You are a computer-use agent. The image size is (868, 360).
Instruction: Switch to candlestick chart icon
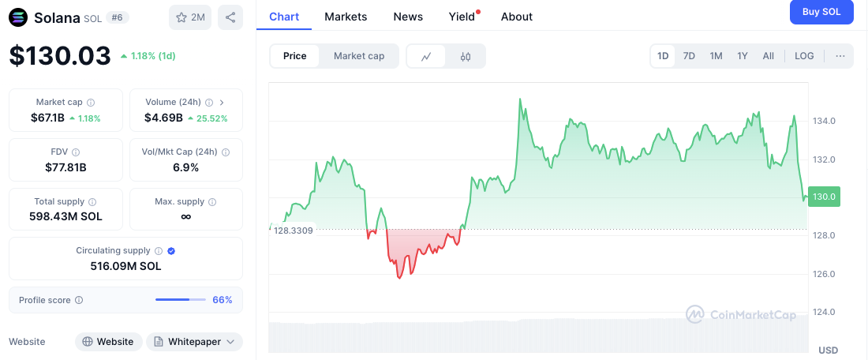click(466, 56)
